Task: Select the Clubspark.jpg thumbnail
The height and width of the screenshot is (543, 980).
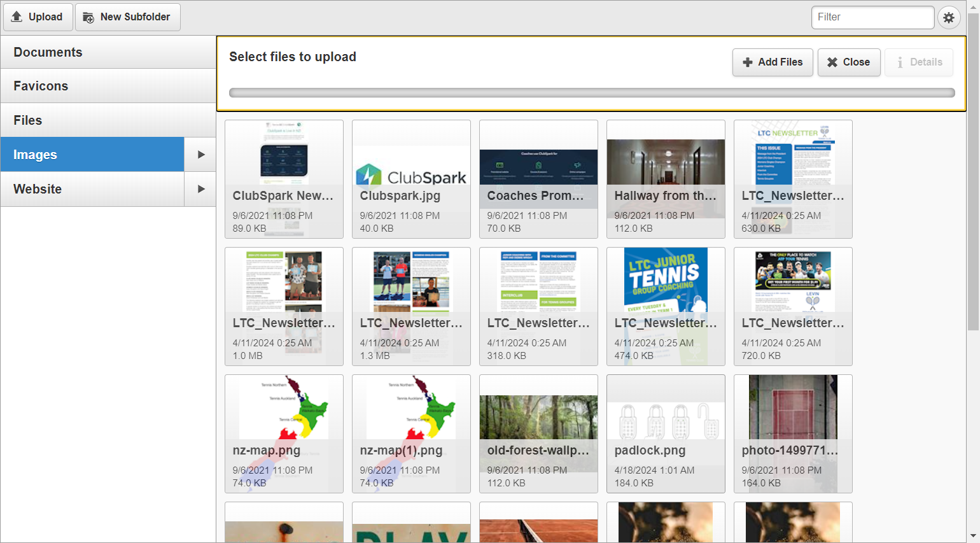Action: [411, 180]
